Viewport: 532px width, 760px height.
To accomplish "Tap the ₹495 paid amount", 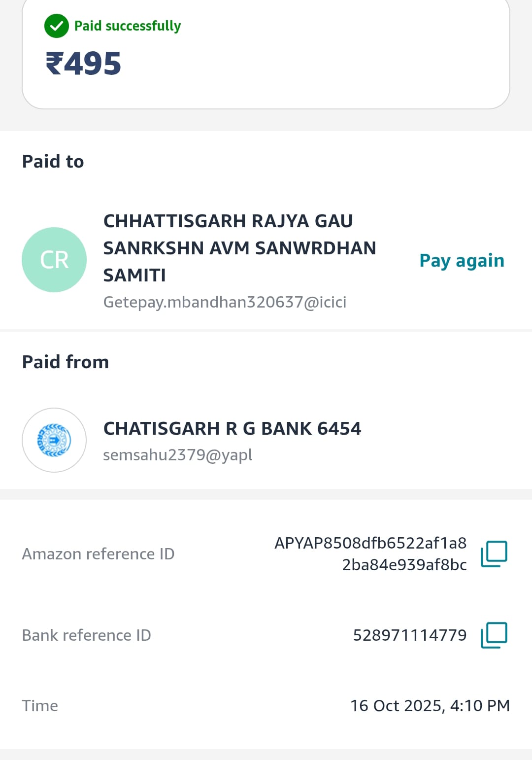I will click(x=84, y=64).
